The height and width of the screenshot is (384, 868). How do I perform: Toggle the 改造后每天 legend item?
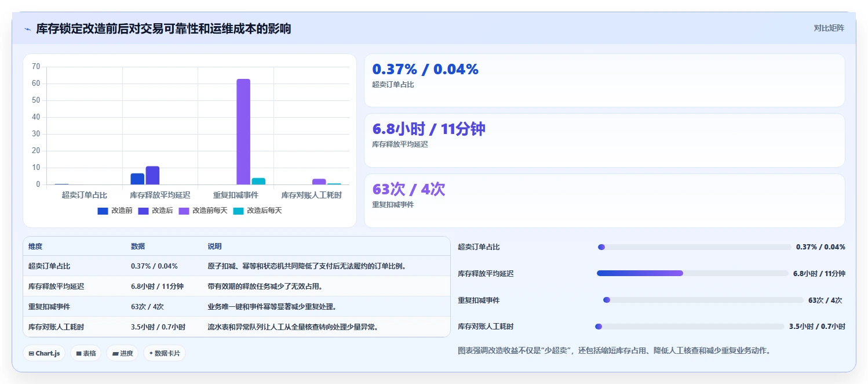tap(257, 211)
